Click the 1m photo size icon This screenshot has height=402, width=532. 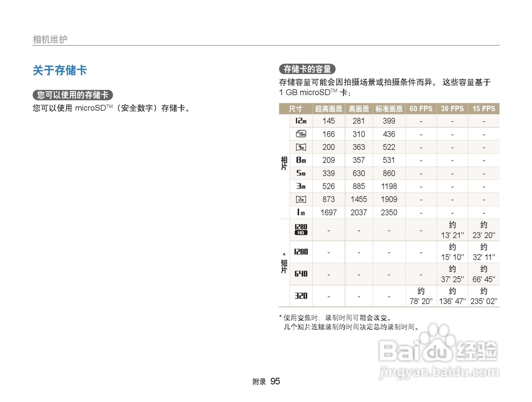pos(301,212)
